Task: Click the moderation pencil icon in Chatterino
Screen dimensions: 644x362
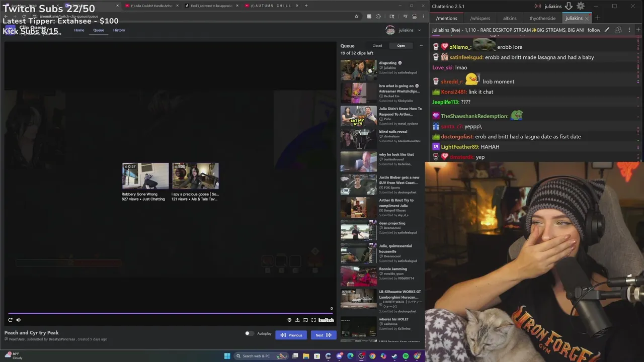Action: [x=607, y=30]
